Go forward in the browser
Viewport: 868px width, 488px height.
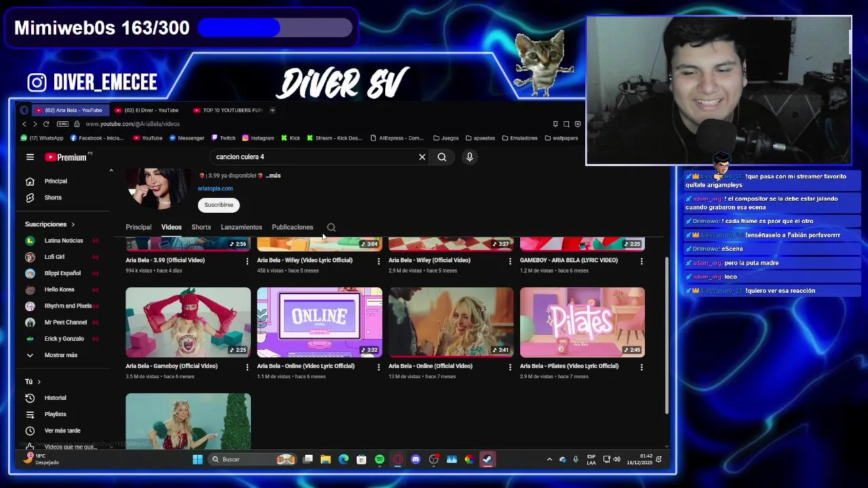(35, 124)
